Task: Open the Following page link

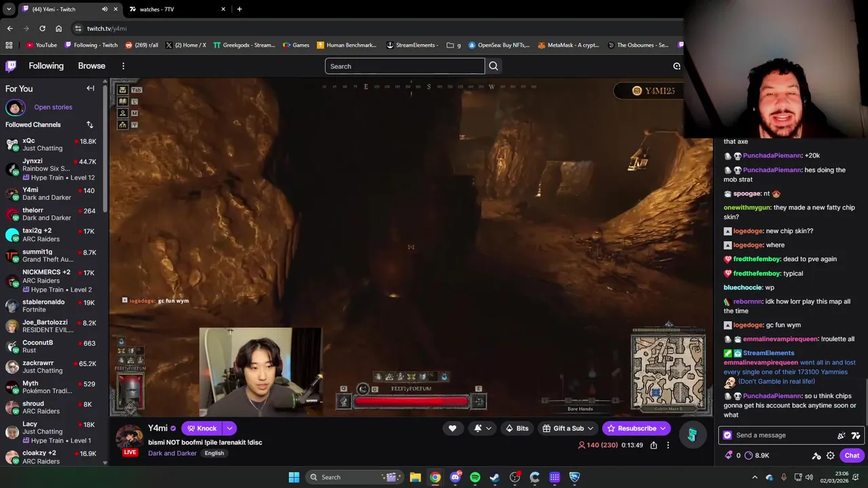Action: pos(46,66)
